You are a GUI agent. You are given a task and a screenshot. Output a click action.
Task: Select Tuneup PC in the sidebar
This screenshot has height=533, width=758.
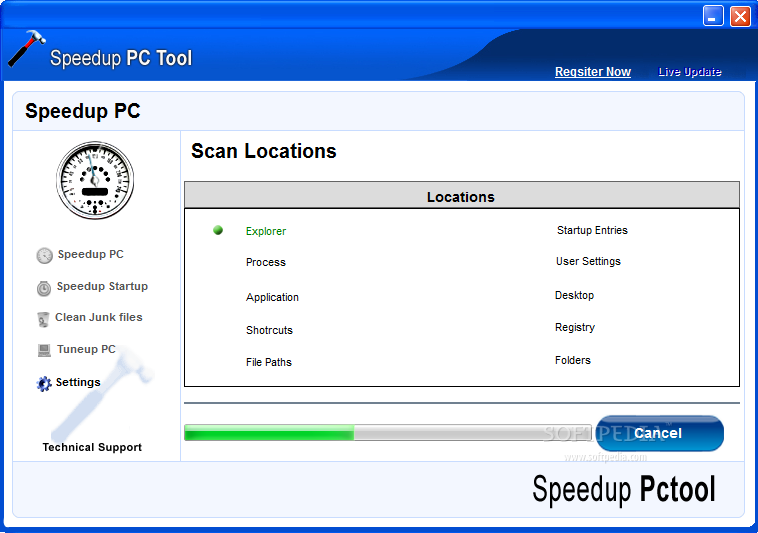[x=86, y=349]
